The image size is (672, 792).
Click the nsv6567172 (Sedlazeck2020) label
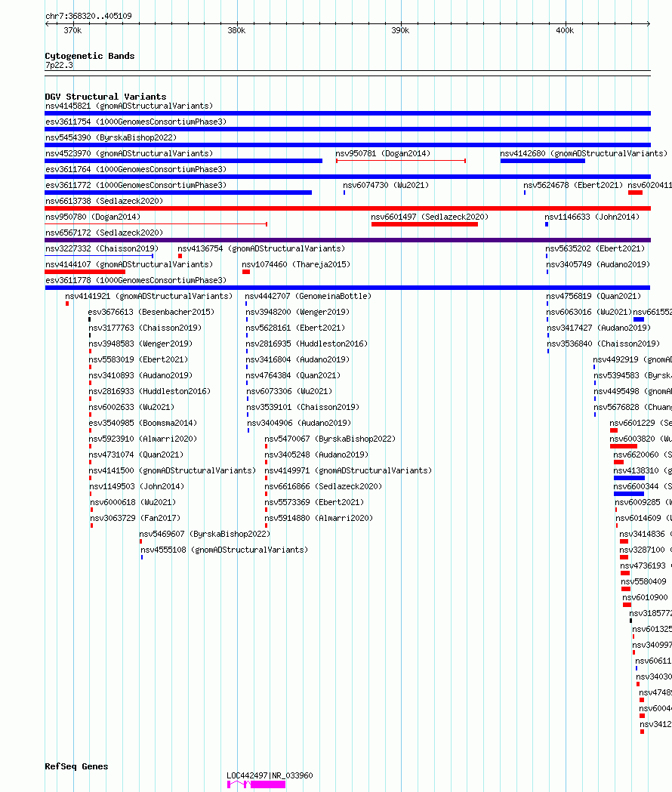[104, 233]
